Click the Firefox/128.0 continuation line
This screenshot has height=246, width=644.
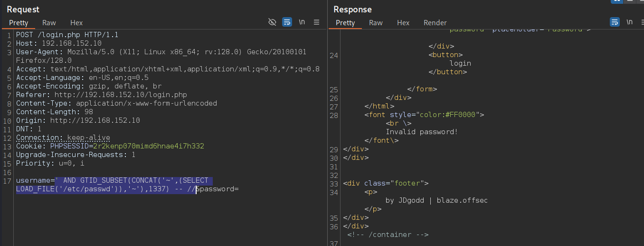[44, 60]
